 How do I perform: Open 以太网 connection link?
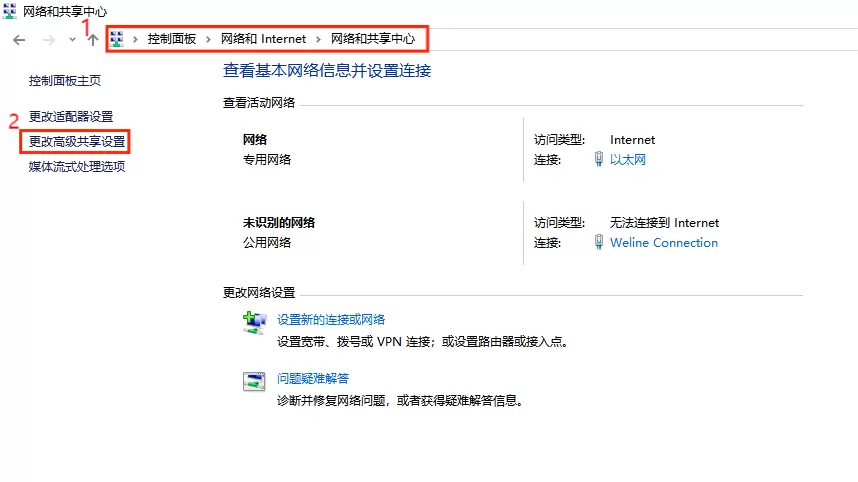pos(628,160)
